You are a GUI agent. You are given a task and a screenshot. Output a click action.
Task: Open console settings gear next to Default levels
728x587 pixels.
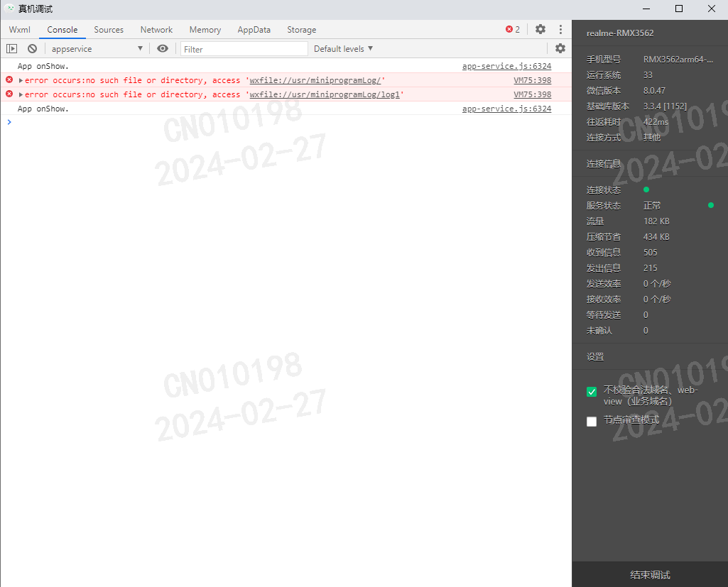560,48
